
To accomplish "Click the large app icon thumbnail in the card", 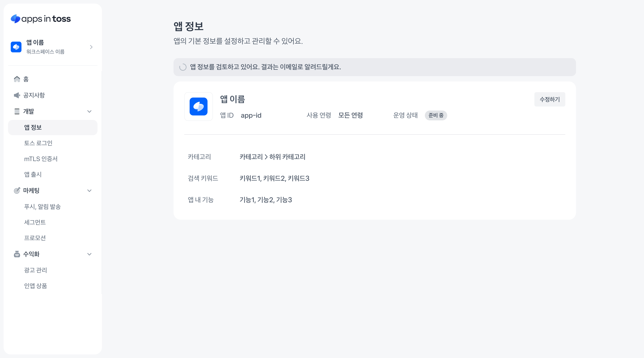I will 198,107.
